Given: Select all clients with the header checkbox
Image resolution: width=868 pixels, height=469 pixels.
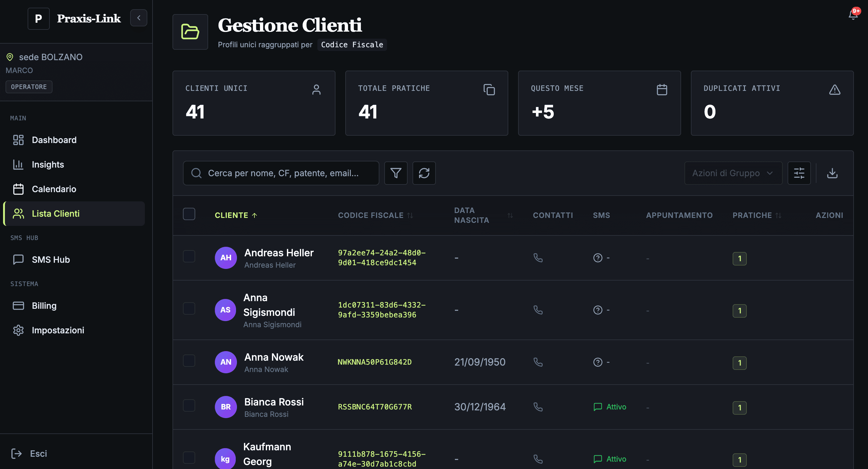Looking at the screenshot, I should (x=189, y=214).
